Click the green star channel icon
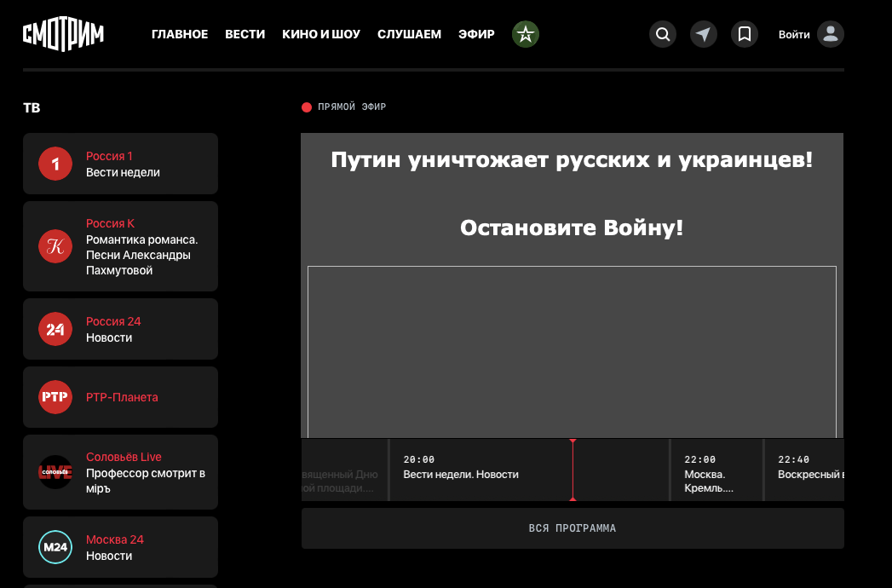Image resolution: width=892 pixels, height=588 pixels. click(x=525, y=34)
